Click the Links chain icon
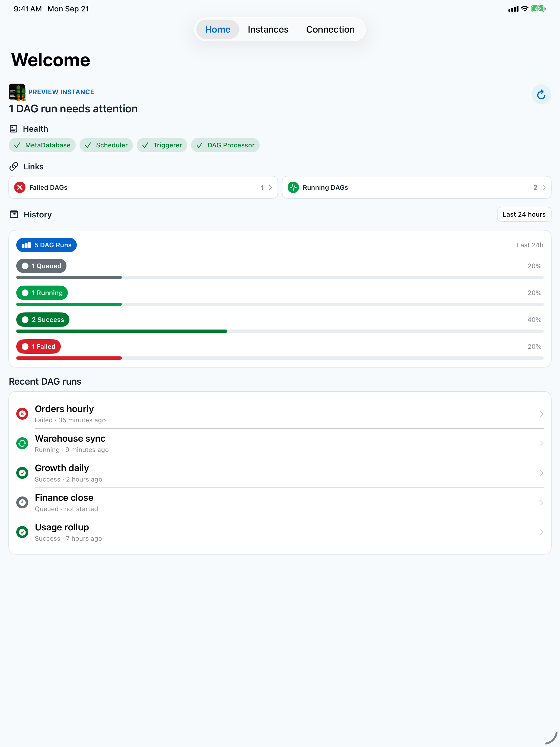 point(14,166)
